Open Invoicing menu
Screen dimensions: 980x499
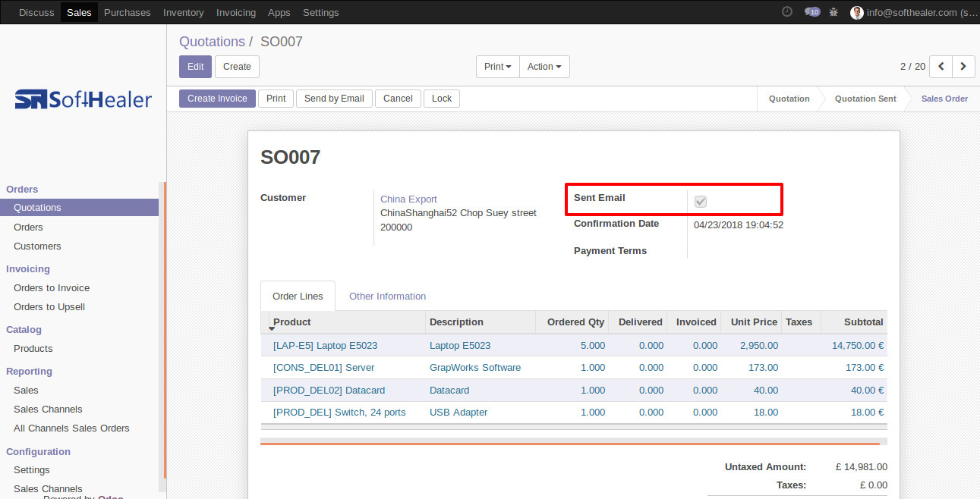(x=236, y=12)
